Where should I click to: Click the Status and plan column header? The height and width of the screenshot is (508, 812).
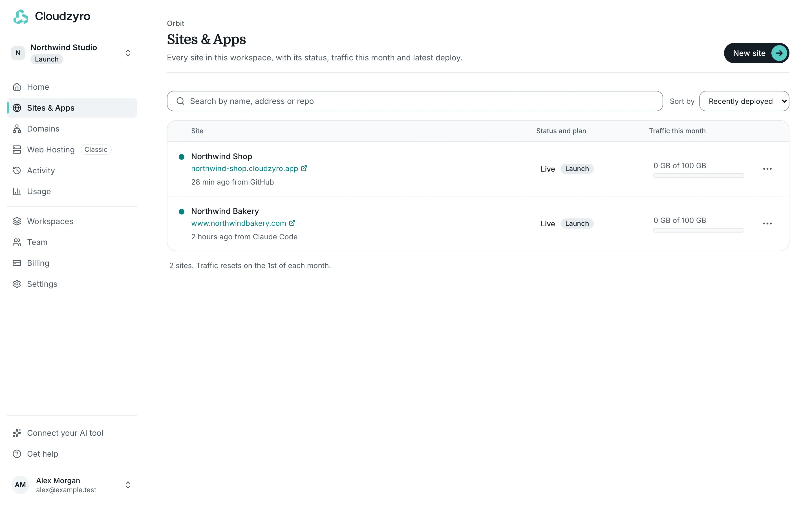coord(561,131)
